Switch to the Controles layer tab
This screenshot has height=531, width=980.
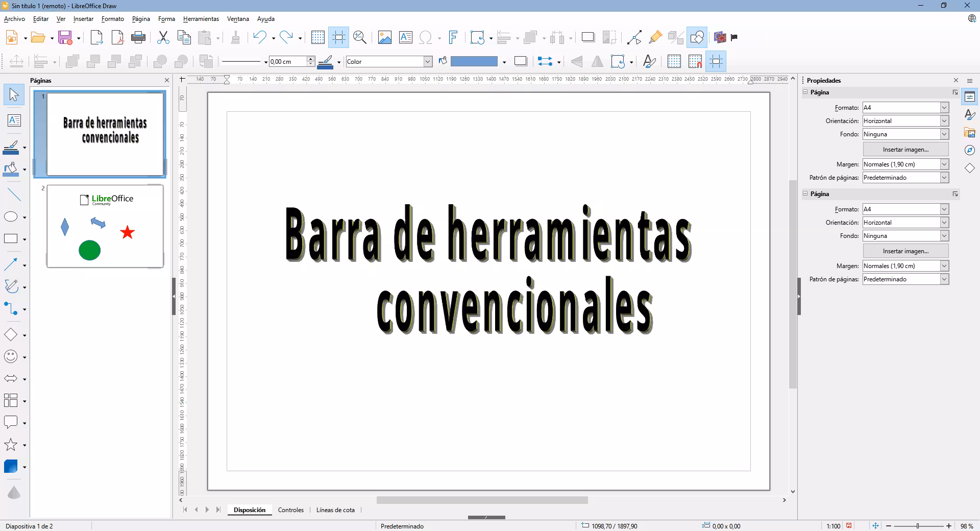point(290,510)
